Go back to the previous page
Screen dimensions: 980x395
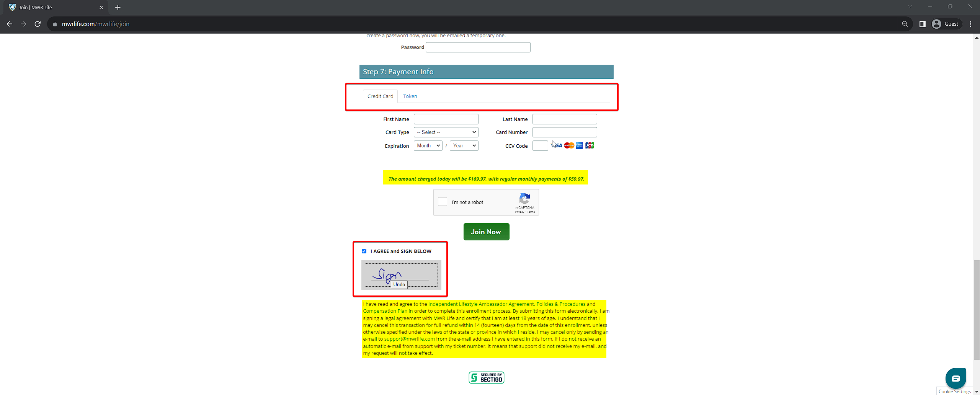tap(10, 24)
